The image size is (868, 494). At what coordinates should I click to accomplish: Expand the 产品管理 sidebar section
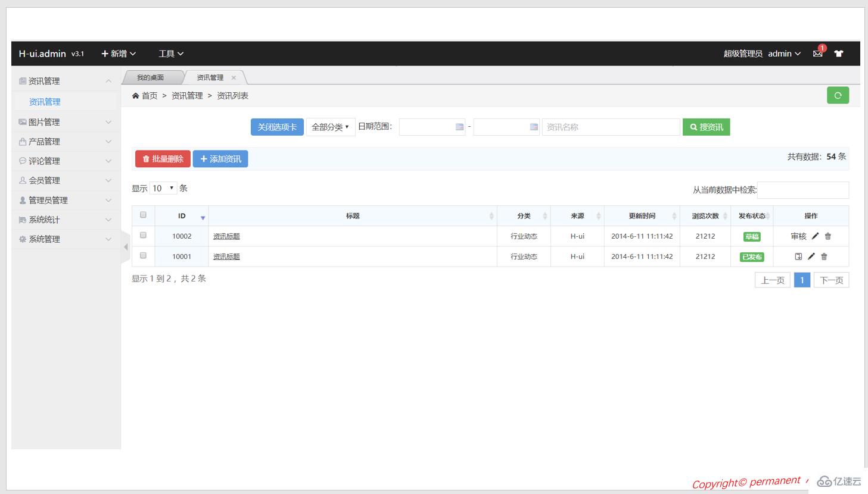click(66, 142)
